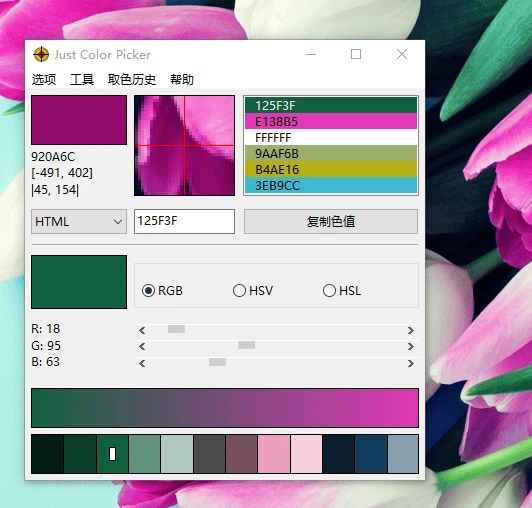Open the 工具 menu
Image resolution: width=532 pixels, height=508 pixels.
(82, 80)
